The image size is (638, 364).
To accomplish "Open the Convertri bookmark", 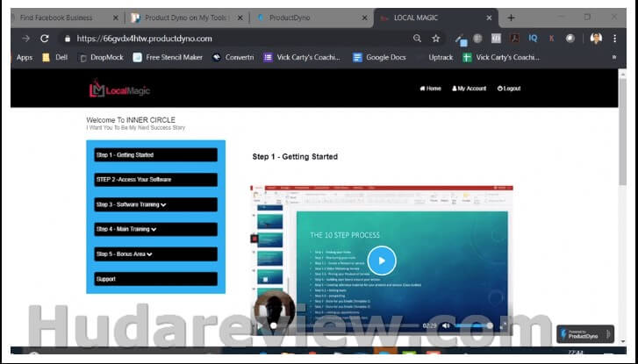I will tap(233, 57).
